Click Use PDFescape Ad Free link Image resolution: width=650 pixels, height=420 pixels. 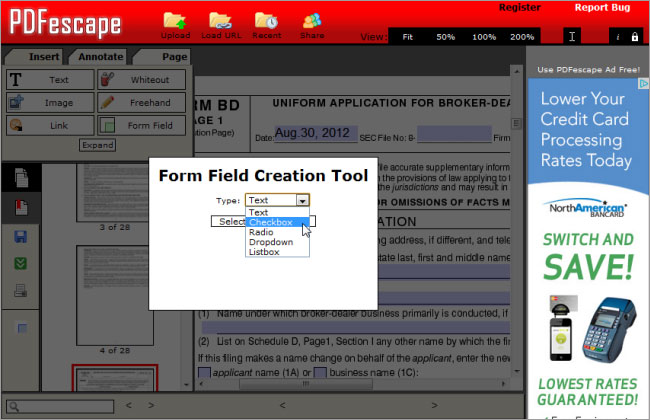tap(588, 70)
